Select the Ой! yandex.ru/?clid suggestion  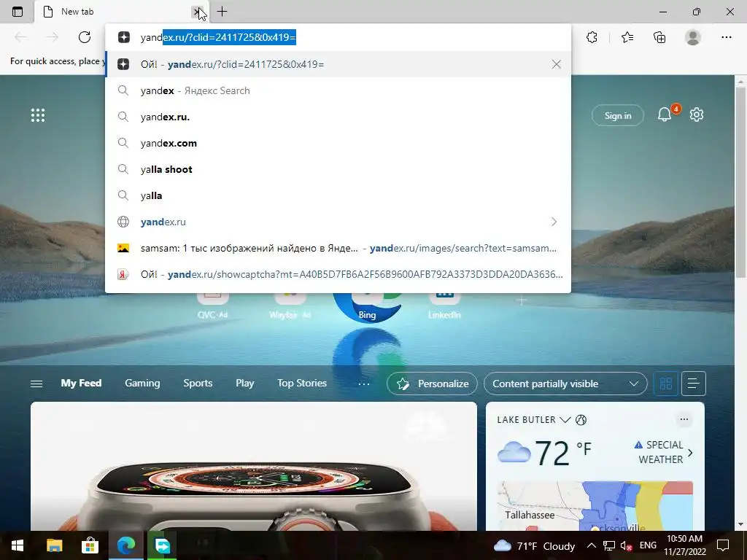click(x=338, y=64)
